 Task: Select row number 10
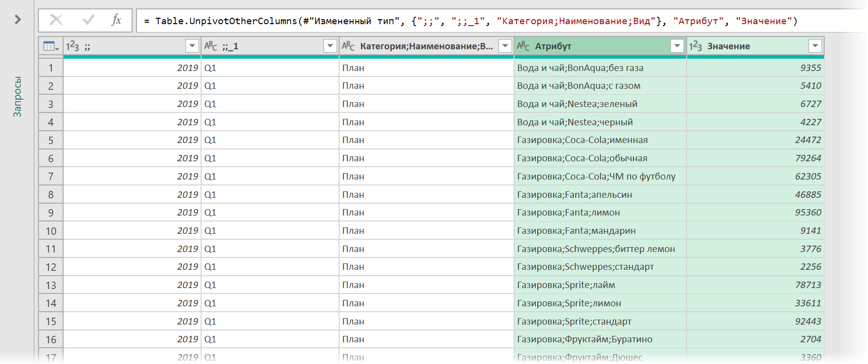point(51,231)
